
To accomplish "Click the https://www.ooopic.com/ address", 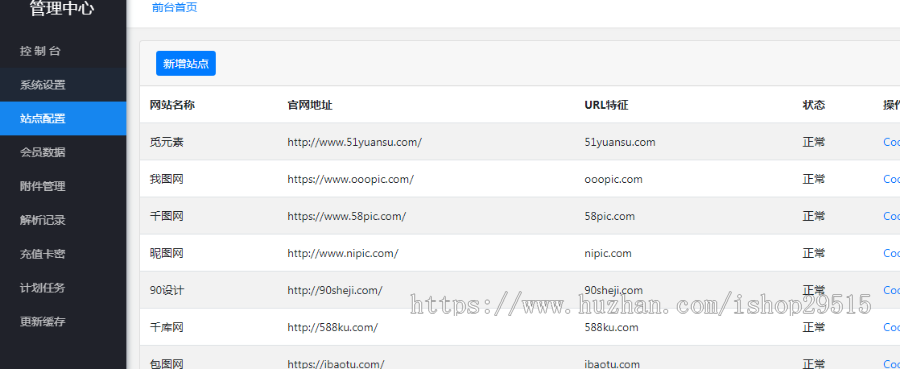I will [x=351, y=179].
